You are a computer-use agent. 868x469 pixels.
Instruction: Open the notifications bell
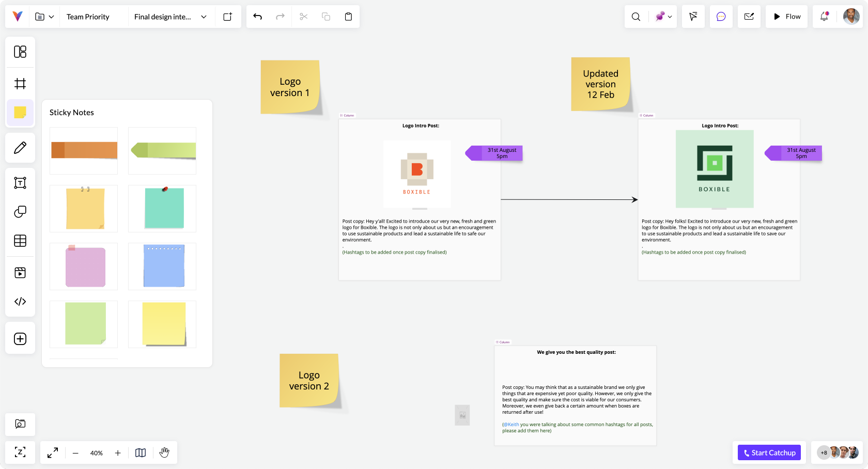824,17
